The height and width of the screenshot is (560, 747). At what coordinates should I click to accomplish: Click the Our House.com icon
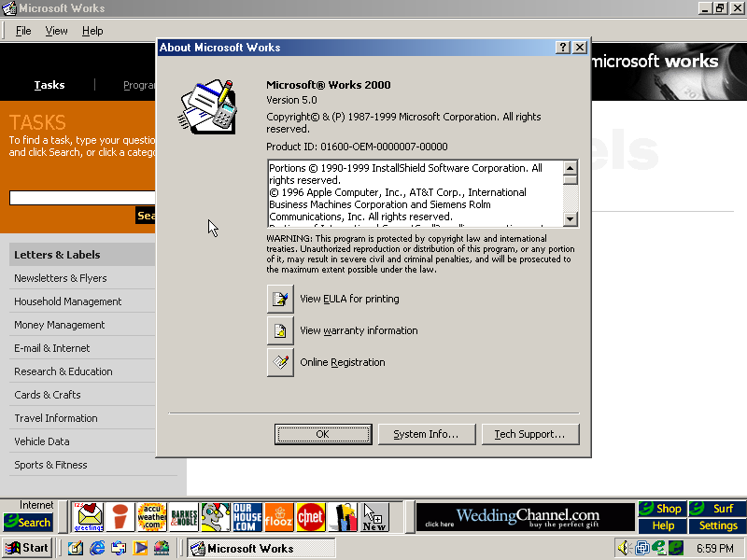pyautogui.click(x=247, y=517)
